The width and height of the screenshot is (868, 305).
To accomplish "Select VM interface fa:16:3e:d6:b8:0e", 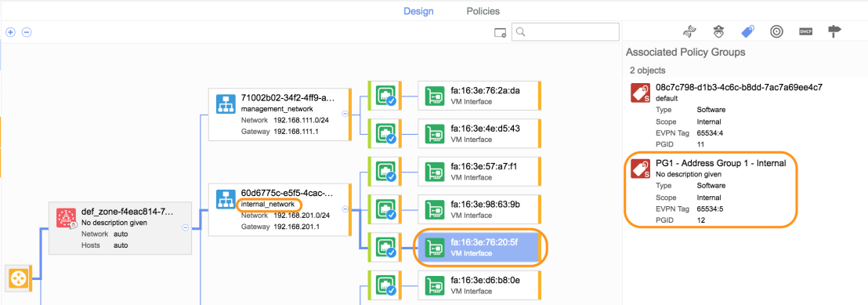I will 479,285.
